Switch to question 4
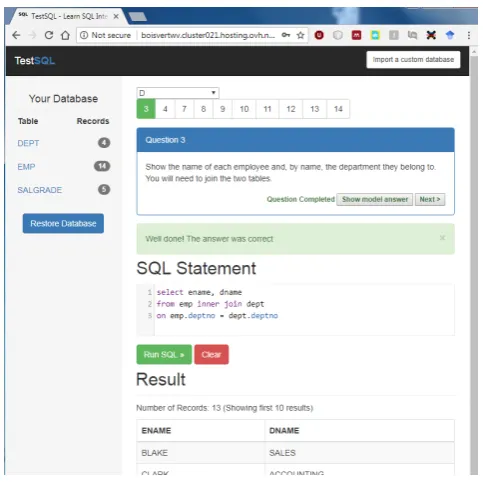The height and width of the screenshot is (482, 483). [x=165, y=109]
